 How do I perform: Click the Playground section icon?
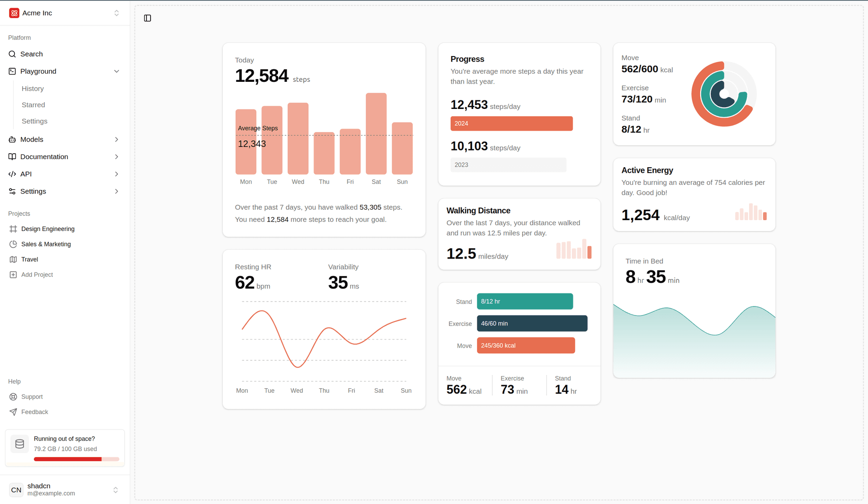(x=12, y=71)
